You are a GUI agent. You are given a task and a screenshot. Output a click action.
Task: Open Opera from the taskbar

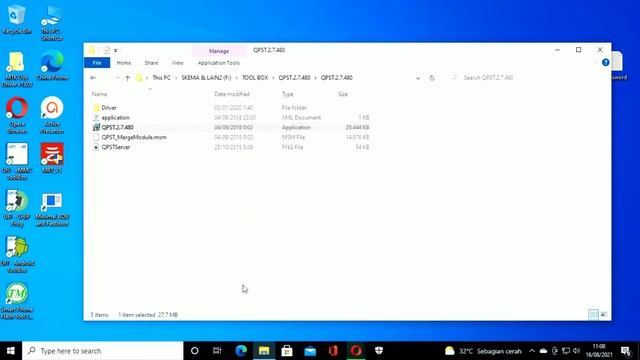click(356, 351)
